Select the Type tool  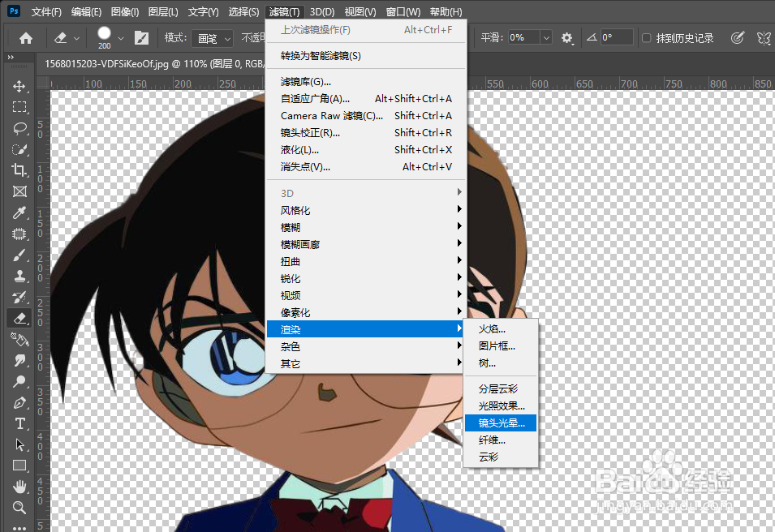pyautogui.click(x=19, y=424)
